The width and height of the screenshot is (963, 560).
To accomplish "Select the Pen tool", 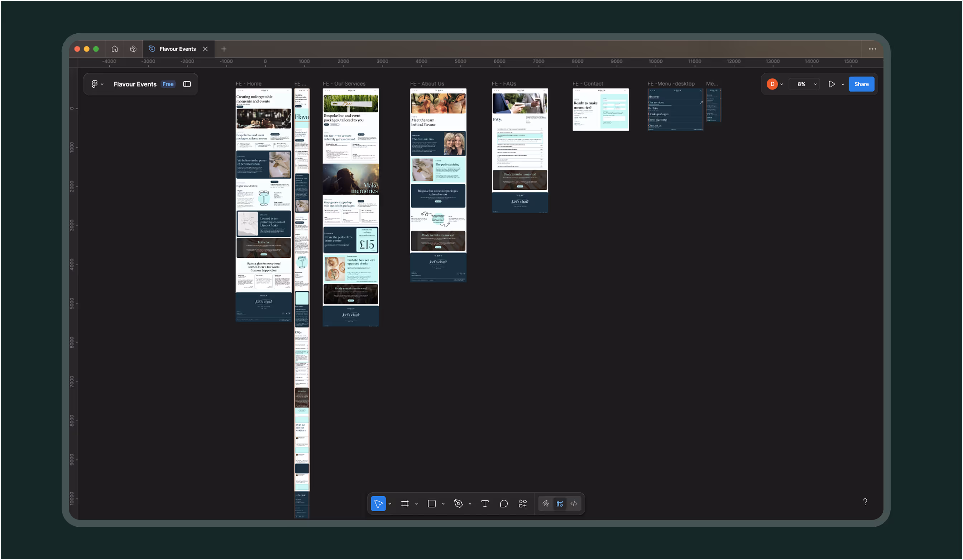I will click(459, 503).
